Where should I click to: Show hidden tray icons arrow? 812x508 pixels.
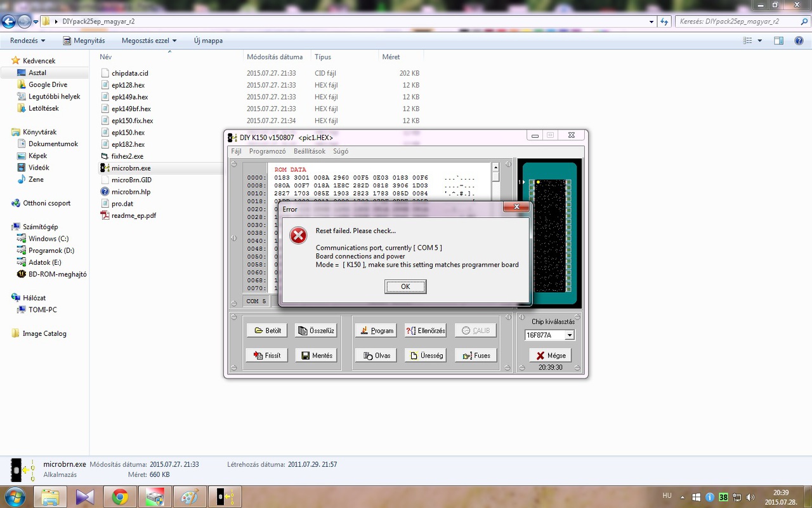click(684, 497)
